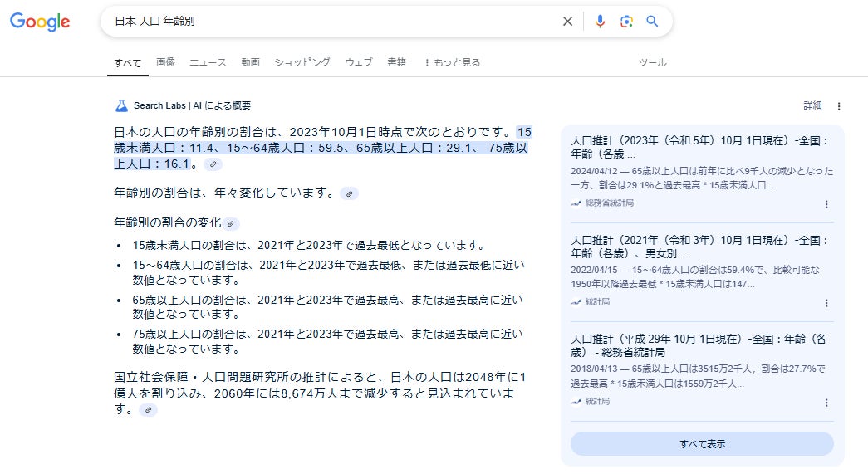Open three-dot menu for the 平成29年 result

tap(826, 403)
